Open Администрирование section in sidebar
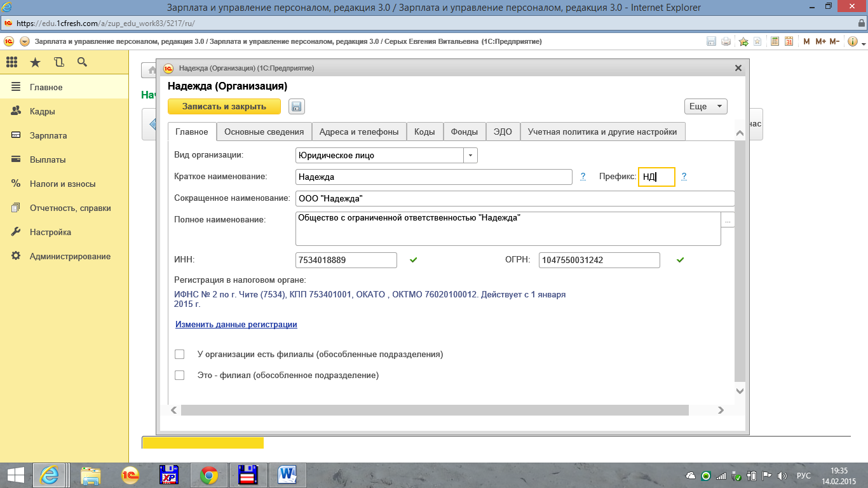 (x=64, y=256)
